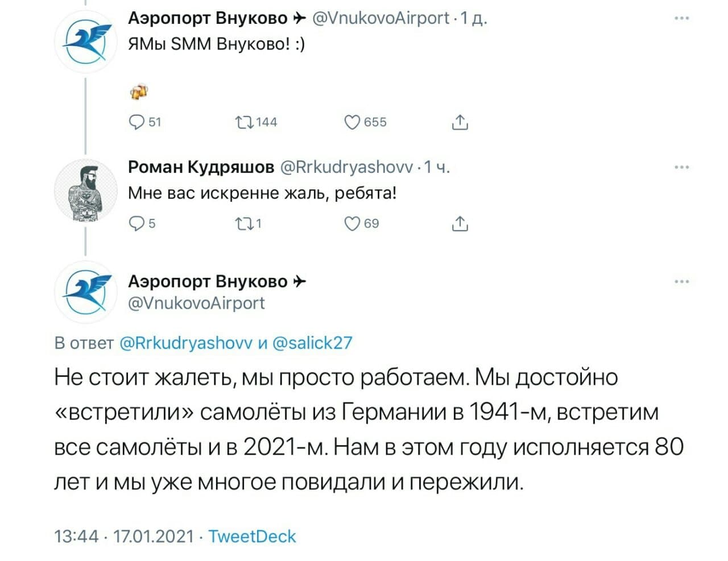Reply to Роман Кудряшов's tweet
The image size is (728, 561).
[137, 224]
